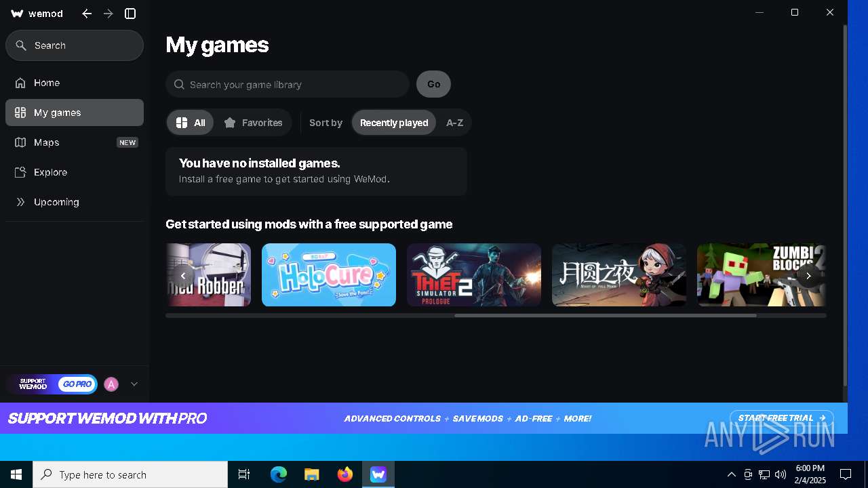
Task: Click the NEW badge beside Maps
Action: point(127,142)
